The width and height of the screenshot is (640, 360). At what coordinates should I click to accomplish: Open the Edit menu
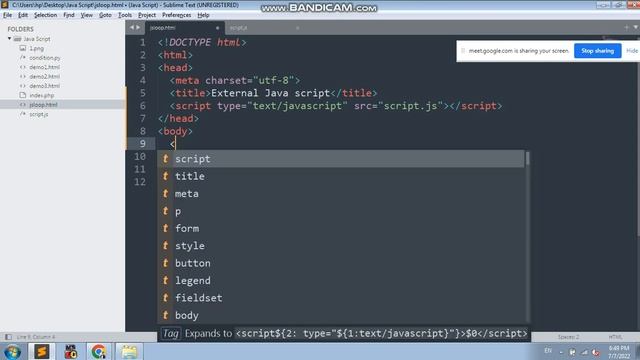pyautogui.click(x=23, y=15)
